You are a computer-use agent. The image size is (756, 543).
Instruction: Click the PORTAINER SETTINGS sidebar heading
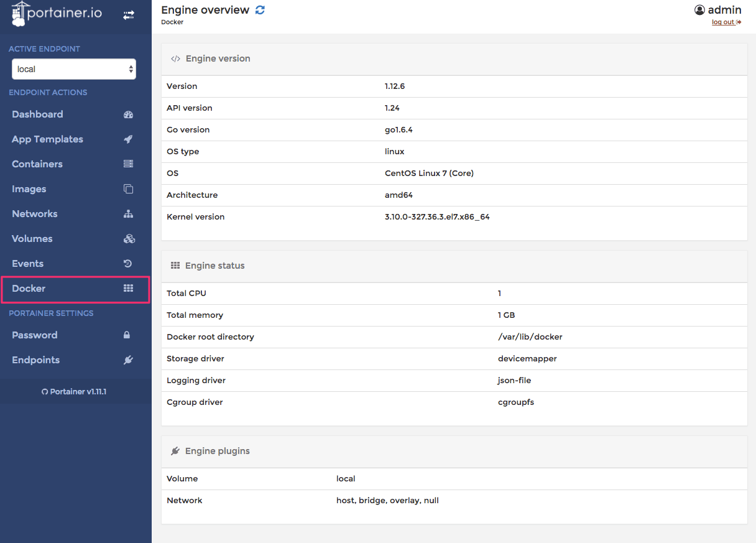coord(51,313)
